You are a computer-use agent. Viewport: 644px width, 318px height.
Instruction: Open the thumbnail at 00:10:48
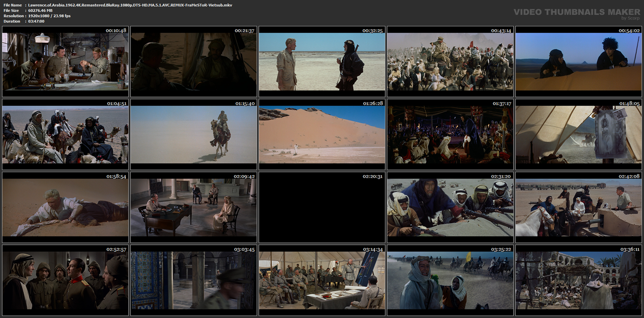65,61
